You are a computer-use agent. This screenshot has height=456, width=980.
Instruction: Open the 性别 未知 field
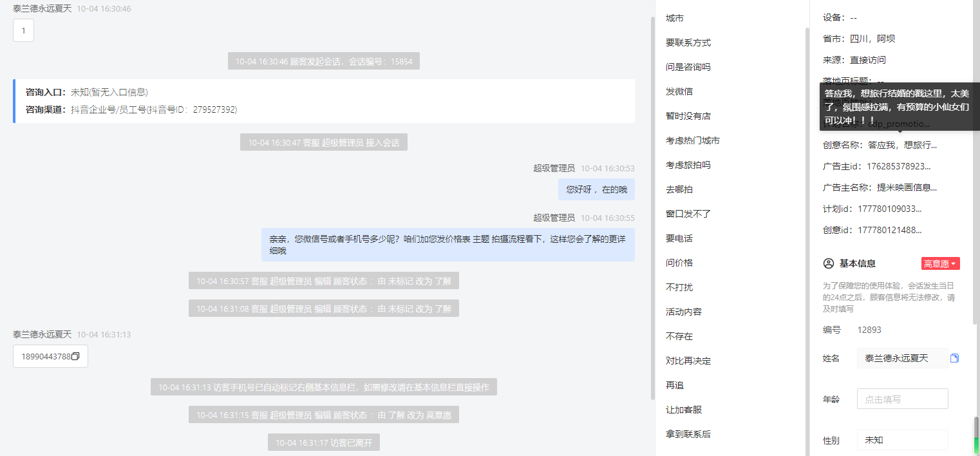(x=902, y=440)
